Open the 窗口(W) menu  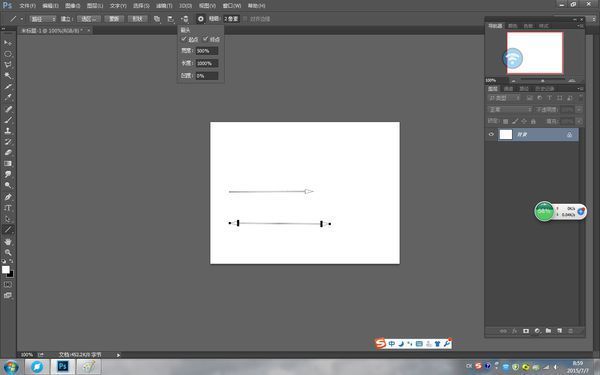click(x=232, y=6)
